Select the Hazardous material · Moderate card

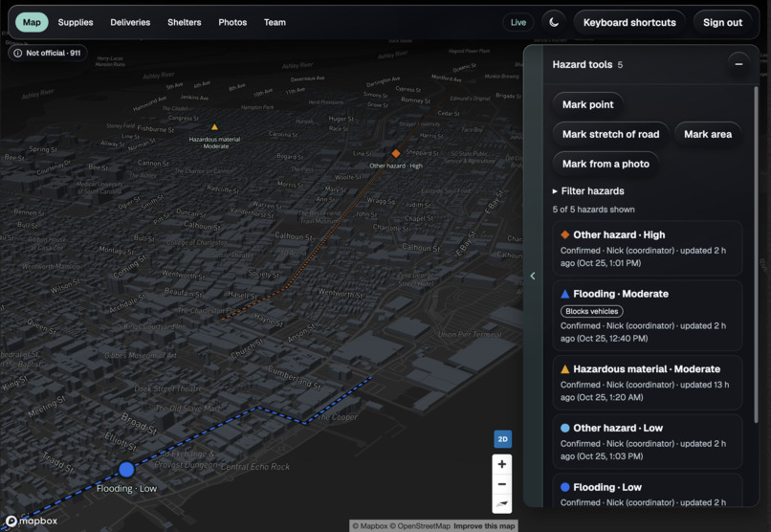tap(647, 383)
